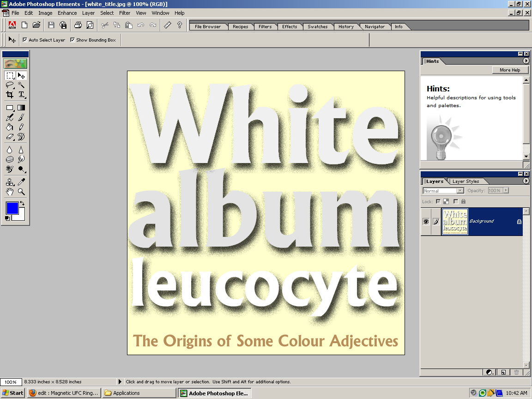The width and height of the screenshot is (532, 399).
Task: Toggle the Auto Select Layer checkbox
Action: [25, 40]
